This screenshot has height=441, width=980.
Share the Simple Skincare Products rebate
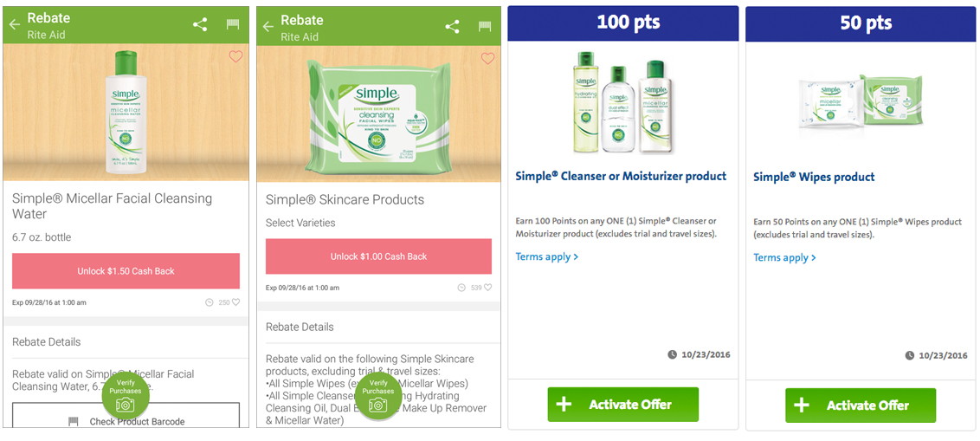tap(452, 26)
